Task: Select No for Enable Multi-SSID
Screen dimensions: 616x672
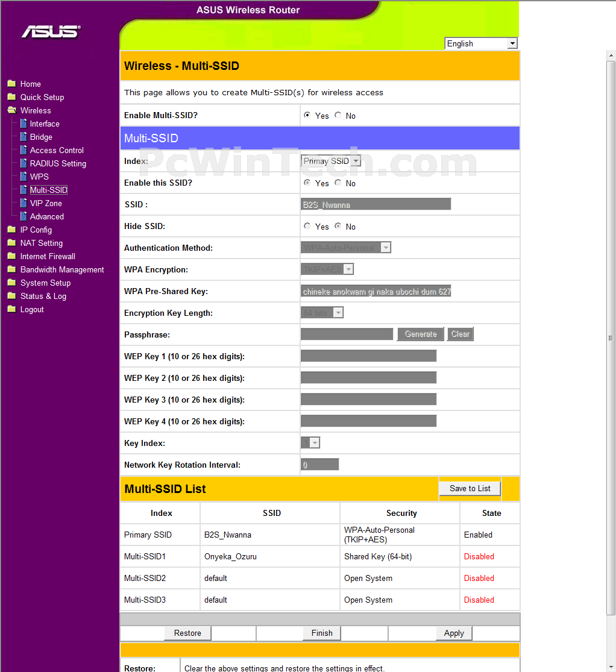Action: click(x=338, y=115)
